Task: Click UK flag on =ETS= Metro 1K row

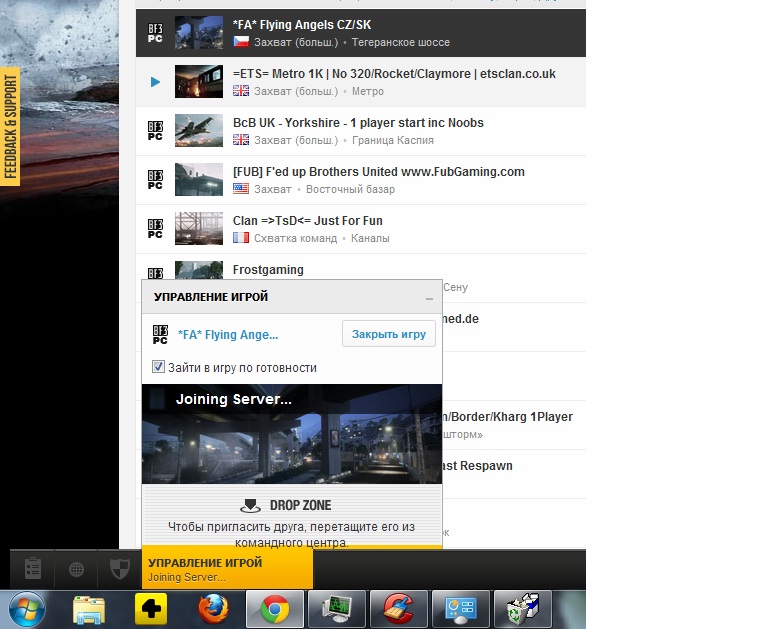Action: (x=241, y=91)
